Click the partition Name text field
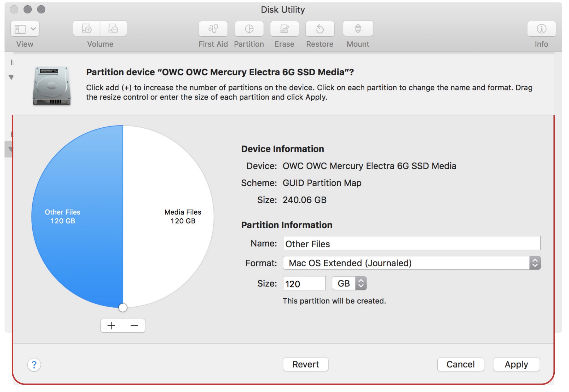Screen dimensions: 569x392 (x=411, y=243)
